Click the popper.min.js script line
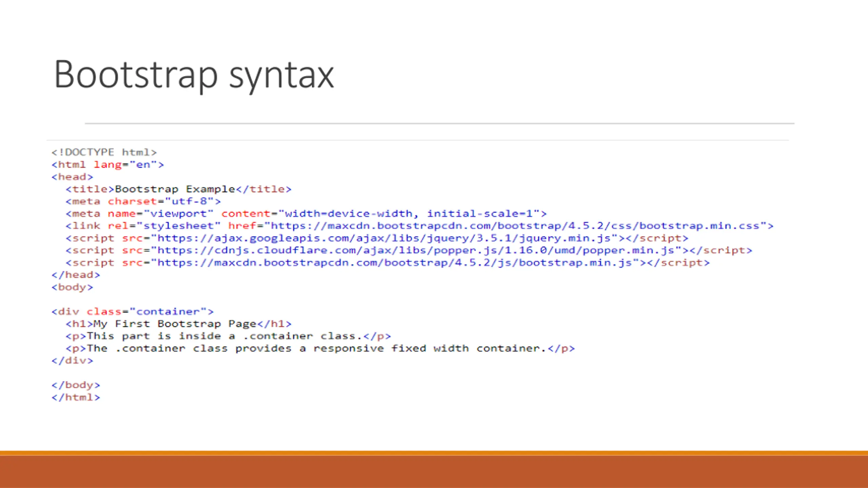The height and width of the screenshot is (488, 868). (x=409, y=250)
